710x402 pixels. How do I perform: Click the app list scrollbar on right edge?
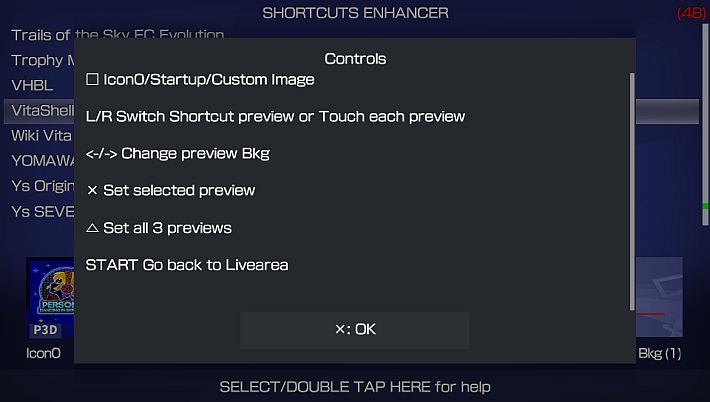pyautogui.click(x=705, y=124)
